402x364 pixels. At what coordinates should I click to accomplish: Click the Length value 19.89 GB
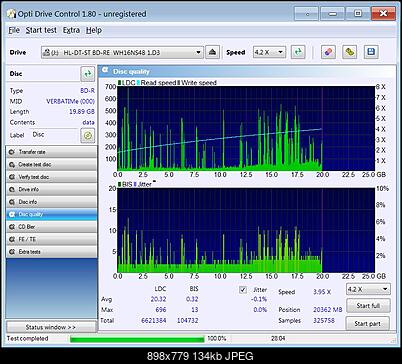pyautogui.click(x=82, y=112)
